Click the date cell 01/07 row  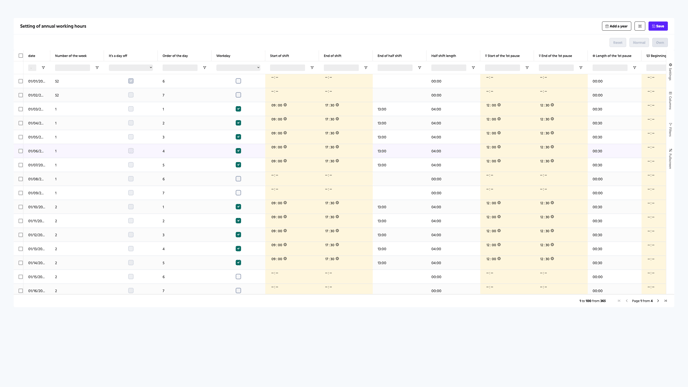click(36, 165)
